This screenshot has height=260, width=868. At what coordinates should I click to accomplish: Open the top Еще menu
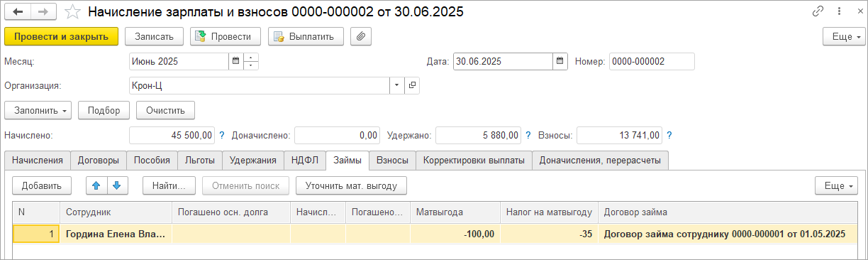point(842,36)
